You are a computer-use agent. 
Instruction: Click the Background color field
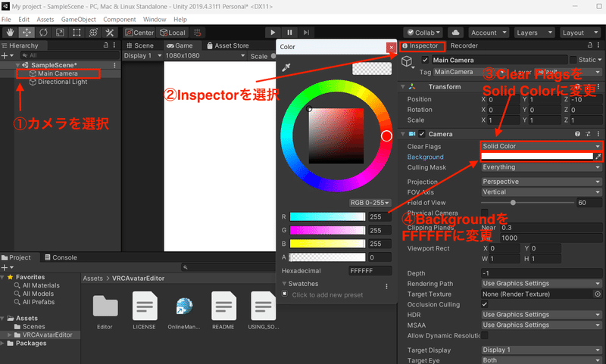tap(537, 157)
